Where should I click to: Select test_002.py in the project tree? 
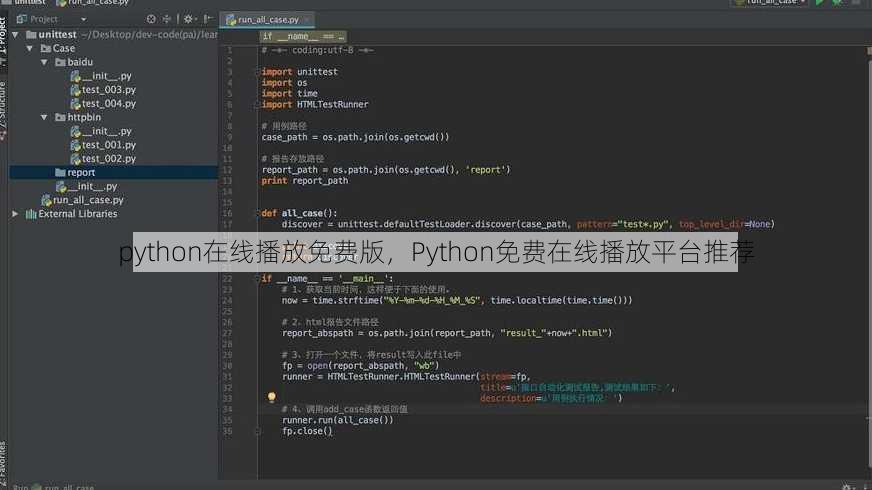pos(108,159)
